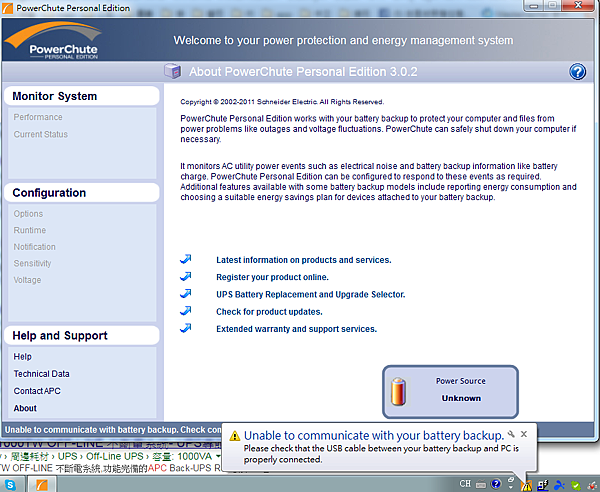Open the Contact APC page
The height and width of the screenshot is (492, 600).
click(x=37, y=391)
